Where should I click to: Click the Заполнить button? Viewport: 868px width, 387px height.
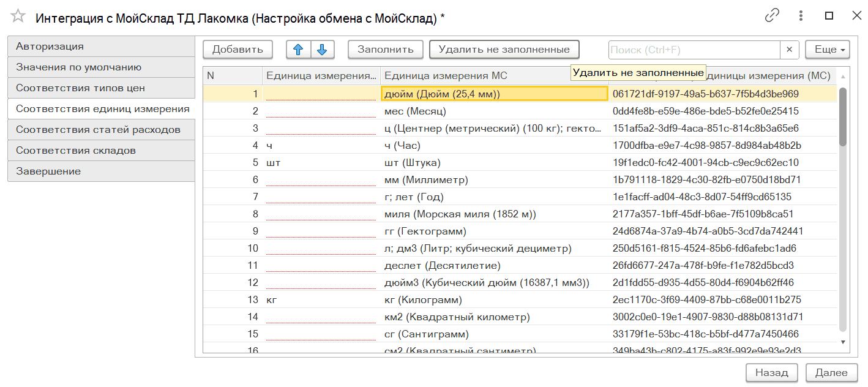tap(386, 50)
